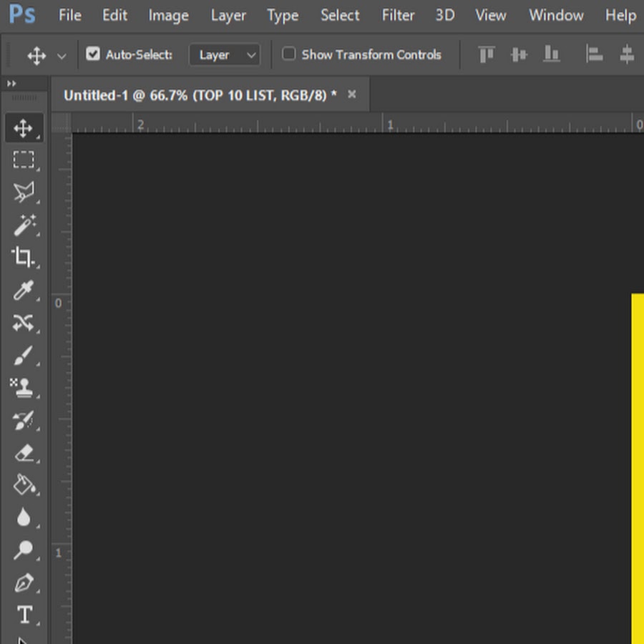The height and width of the screenshot is (644, 644).
Task: Open the Move tool preset picker arrow
Action: (62, 56)
